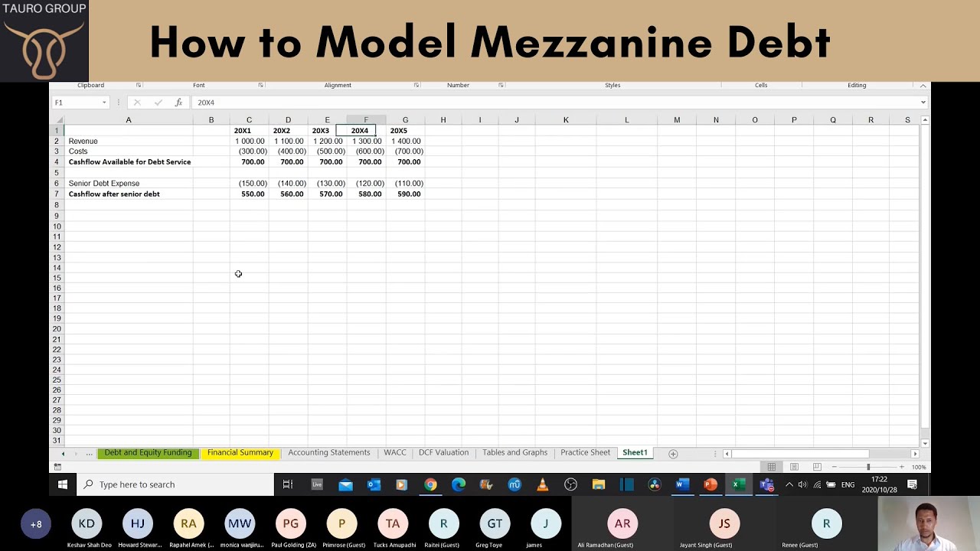Collapse the ribbon with the arrow
The height and width of the screenshot is (551, 980).
click(x=923, y=85)
